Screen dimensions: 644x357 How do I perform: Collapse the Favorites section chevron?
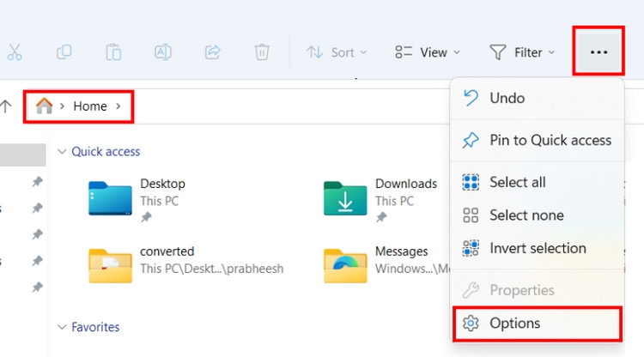pos(62,327)
